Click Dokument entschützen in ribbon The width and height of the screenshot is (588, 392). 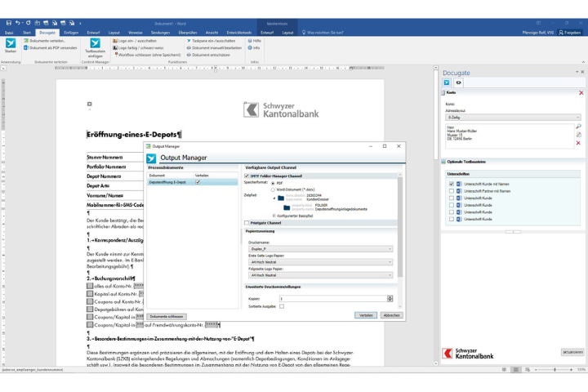(208, 55)
